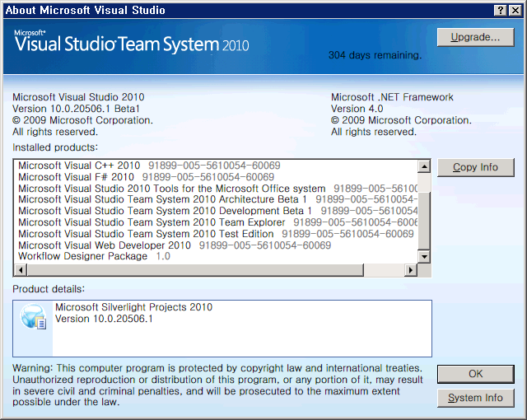The image size is (527, 420).
Task: Click the installed products up scroll arrow
Action: [424, 166]
